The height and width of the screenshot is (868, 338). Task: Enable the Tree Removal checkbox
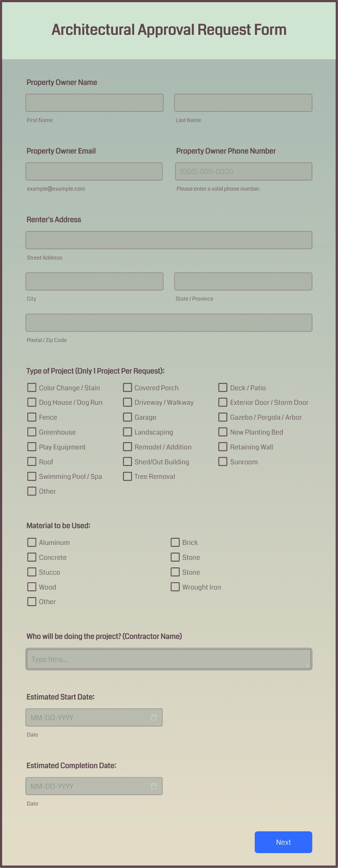click(x=127, y=476)
